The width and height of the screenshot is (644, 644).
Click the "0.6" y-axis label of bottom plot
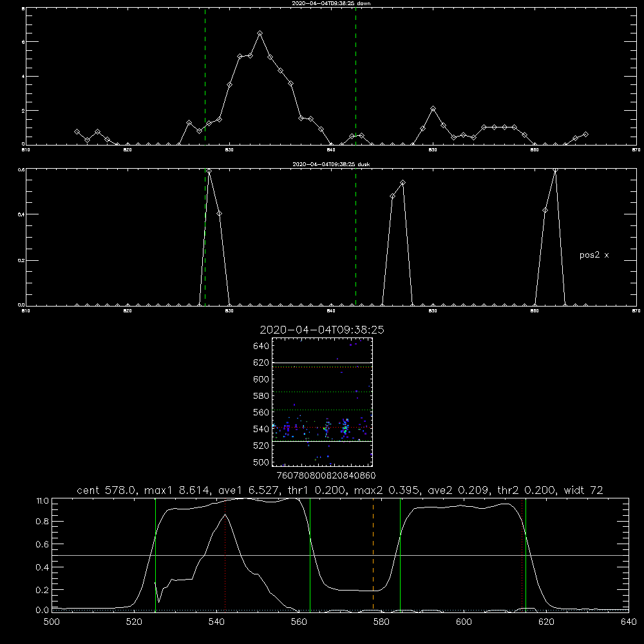(43, 544)
